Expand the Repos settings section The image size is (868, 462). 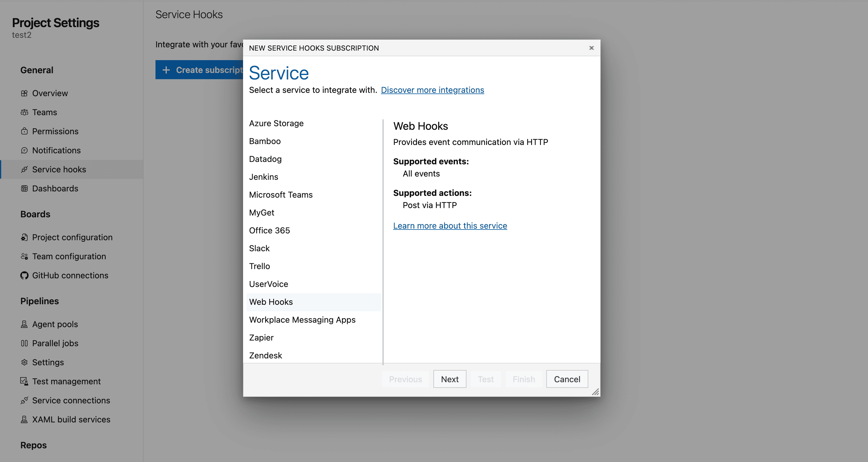[33, 445]
